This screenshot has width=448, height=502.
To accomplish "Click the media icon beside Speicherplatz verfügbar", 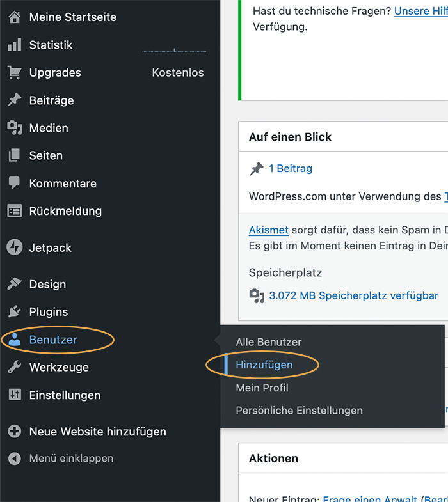I will click(257, 296).
